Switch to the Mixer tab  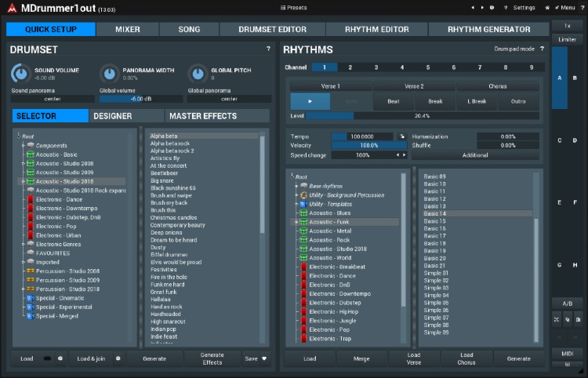point(128,29)
